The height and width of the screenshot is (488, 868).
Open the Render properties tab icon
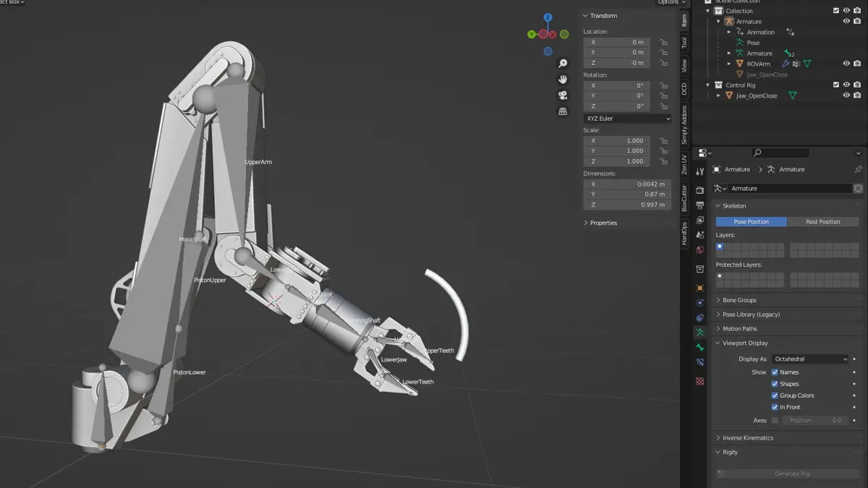point(699,190)
